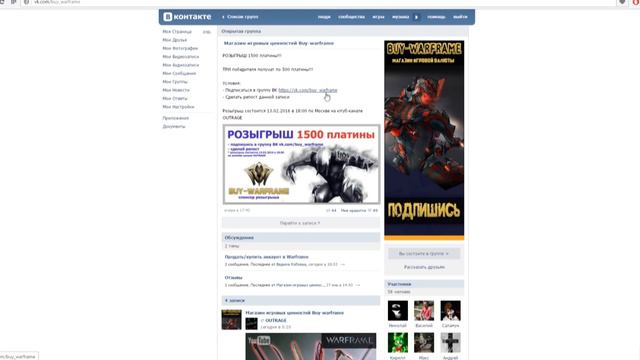Open the 4 записи wall header
Viewport: 640px width, 360px height.
click(301, 300)
